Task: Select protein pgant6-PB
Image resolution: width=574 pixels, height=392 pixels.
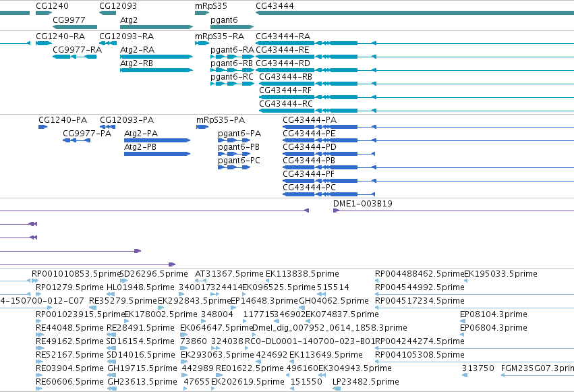Action: pos(234,154)
